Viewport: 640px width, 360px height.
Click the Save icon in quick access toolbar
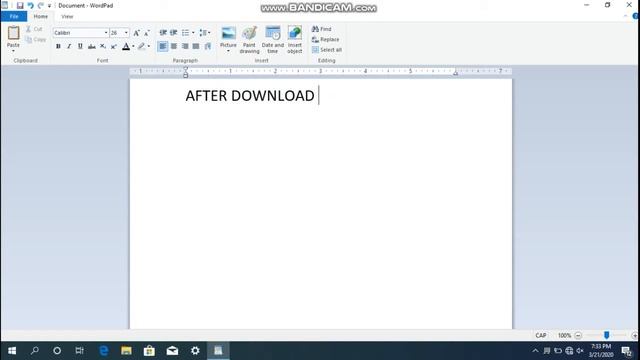click(20, 5)
